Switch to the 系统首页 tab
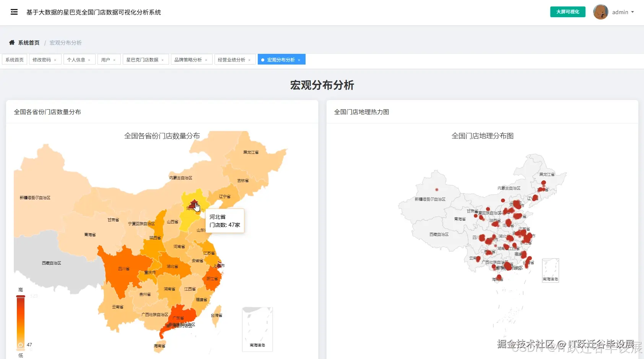 [14, 60]
